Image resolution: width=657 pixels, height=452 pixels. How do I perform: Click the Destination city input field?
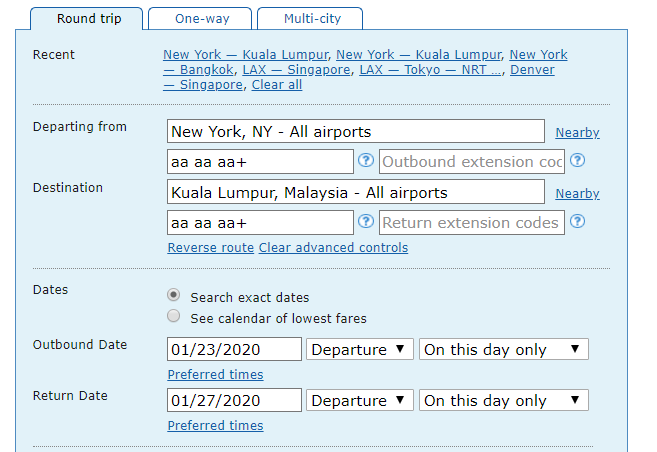[356, 192]
